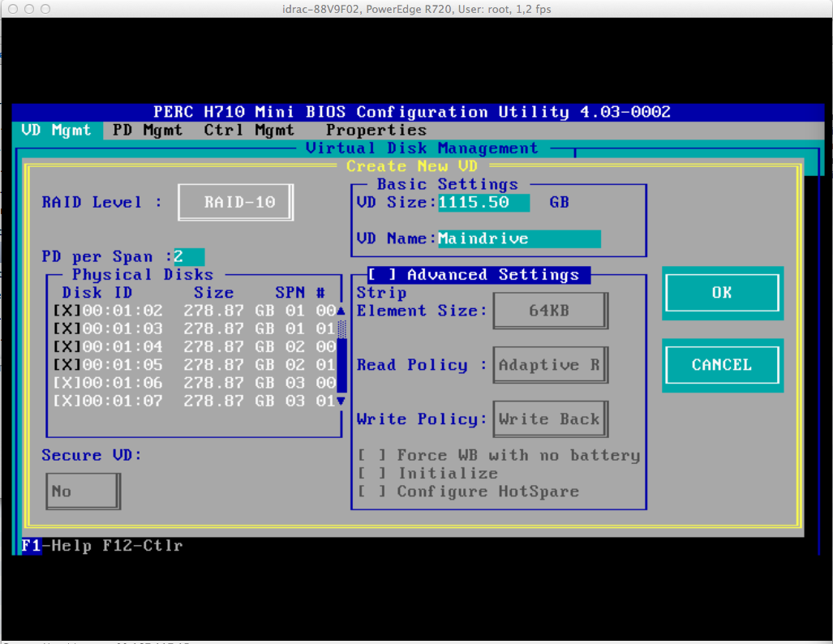Click the F1-Help shortcut label

coord(57,546)
